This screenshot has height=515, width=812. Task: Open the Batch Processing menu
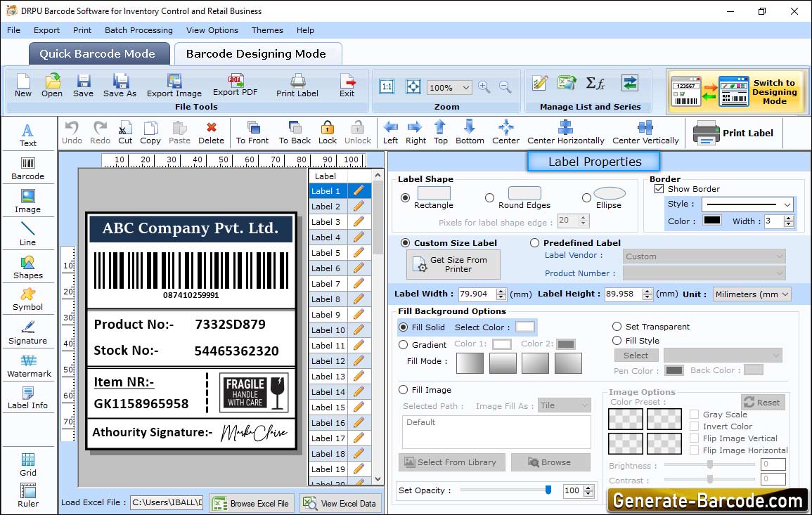[138, 30]
